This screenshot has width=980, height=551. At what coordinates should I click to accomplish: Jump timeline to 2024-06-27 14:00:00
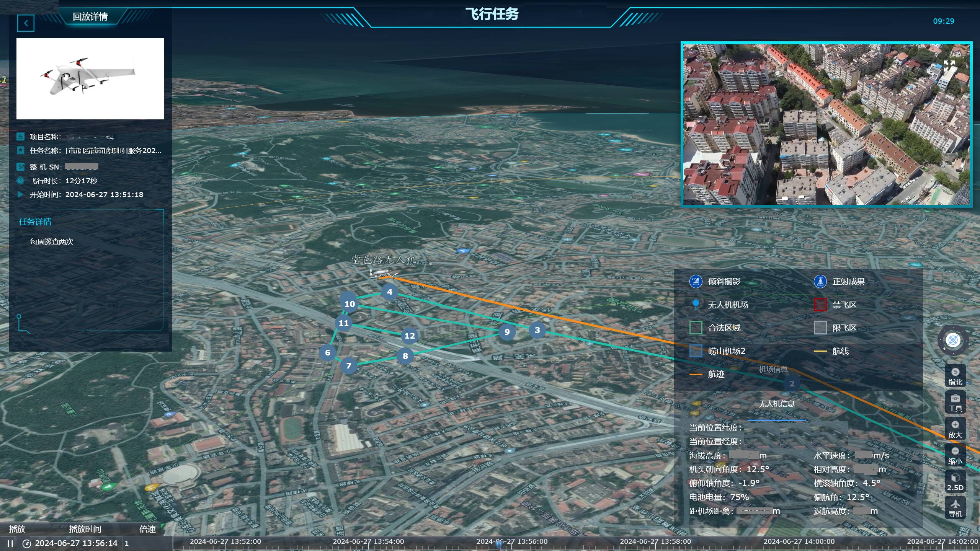coord(799,541)
